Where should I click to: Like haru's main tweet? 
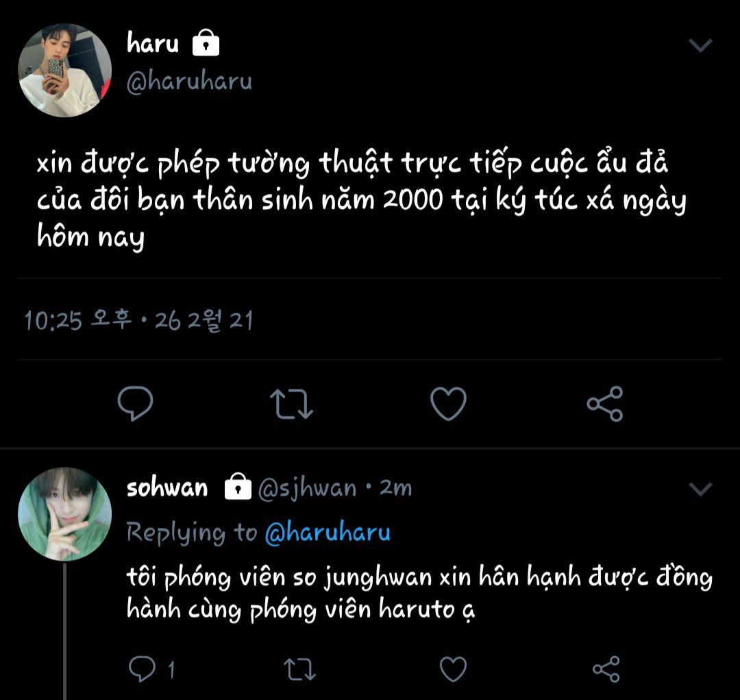(x=448, y=403)
